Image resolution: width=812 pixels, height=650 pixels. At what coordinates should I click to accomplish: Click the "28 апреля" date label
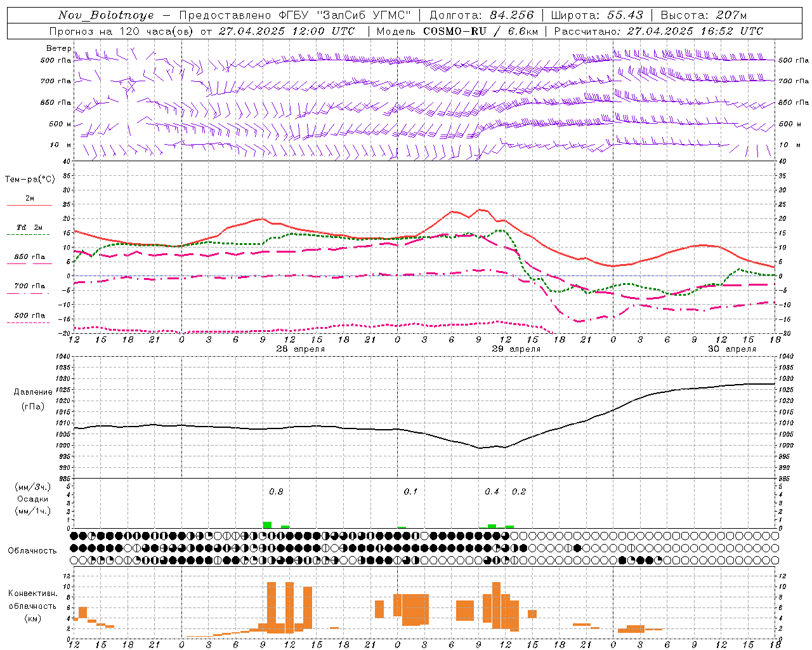(301, 349)
